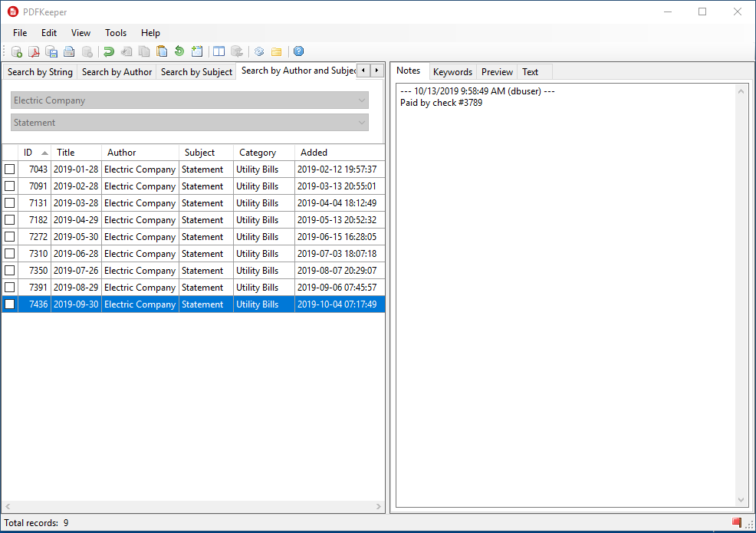Check the box for record 7131
The width and height of the screenshot is (756, 533).
point(10,203)
